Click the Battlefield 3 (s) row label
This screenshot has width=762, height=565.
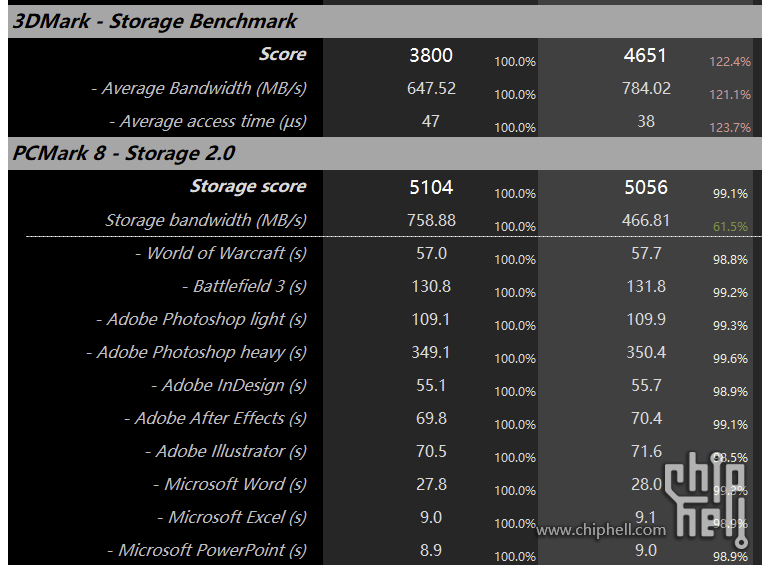click(x=244, y=286)
